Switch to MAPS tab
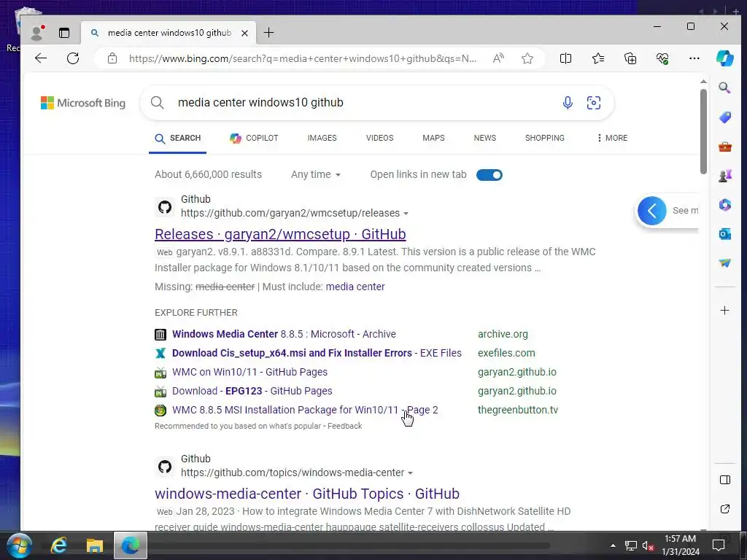Screen dimensions: 747x560 [433, 138]
